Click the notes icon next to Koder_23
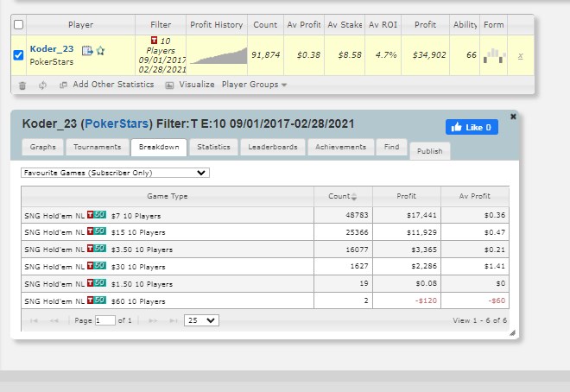The image size is (570, 392). coord(87,50)
